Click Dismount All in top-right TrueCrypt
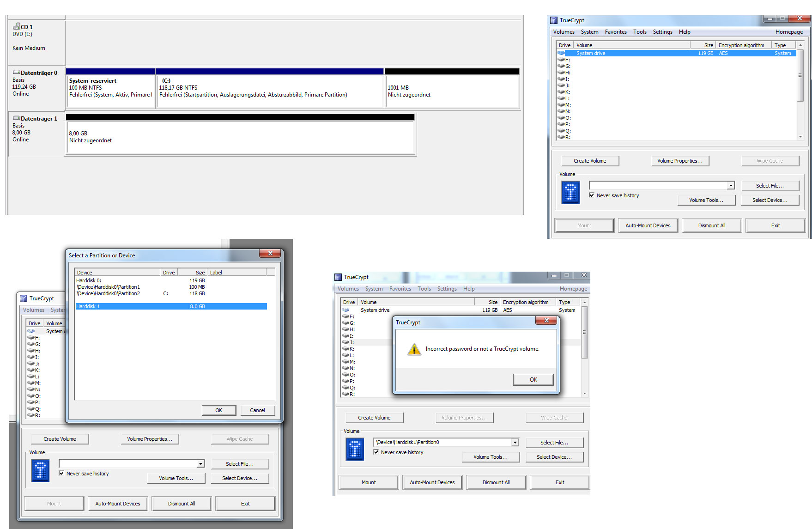The width and height of the screenshot is (812, 529). 711,225
